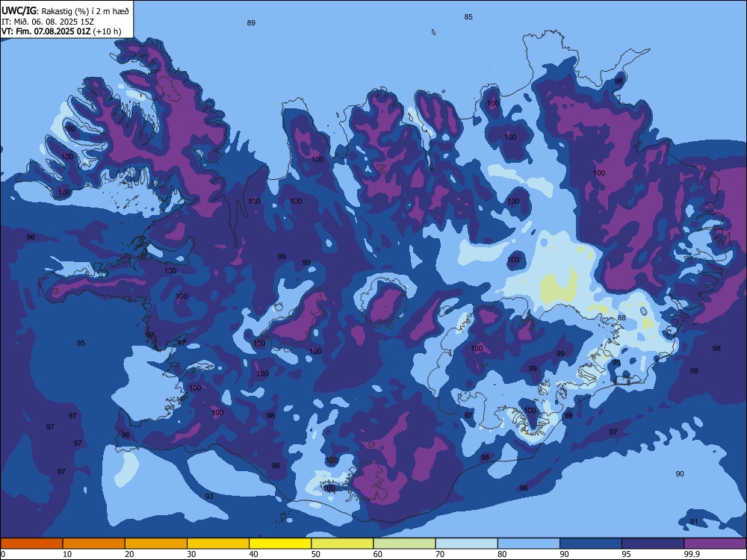This screenshot has height=560, width=747.
Task: Click the legend tick label '10'
Action: 67,554
